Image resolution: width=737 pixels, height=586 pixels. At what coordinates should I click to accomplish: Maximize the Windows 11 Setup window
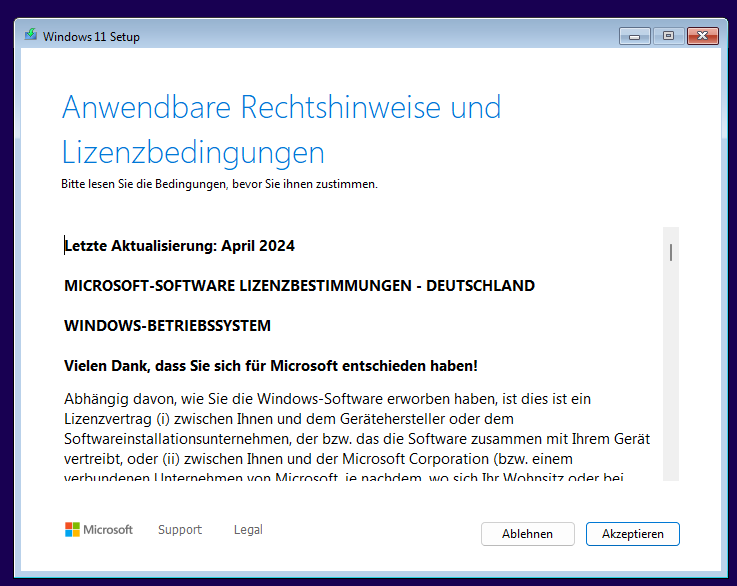668,36
